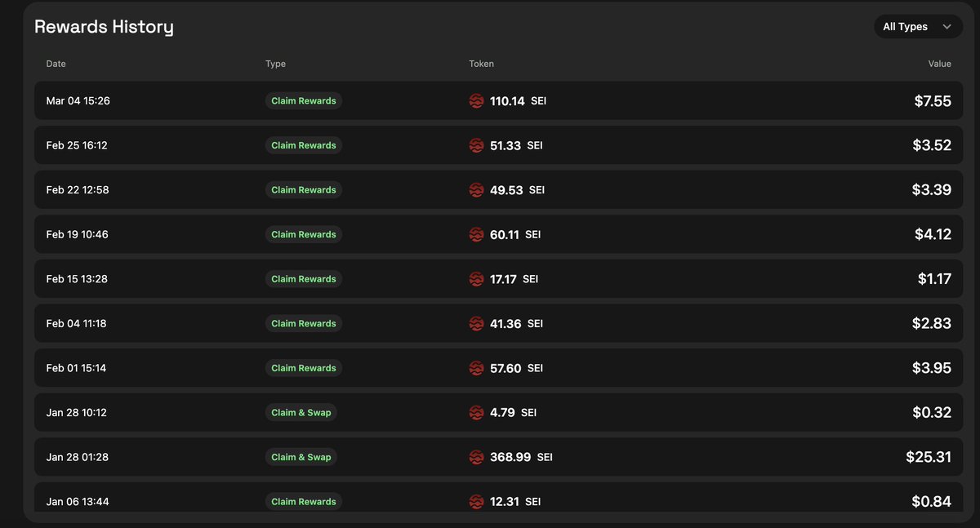The image size is (980, 528).
Task: Click the 57.60 SEI amount
Action: [516, 368]
